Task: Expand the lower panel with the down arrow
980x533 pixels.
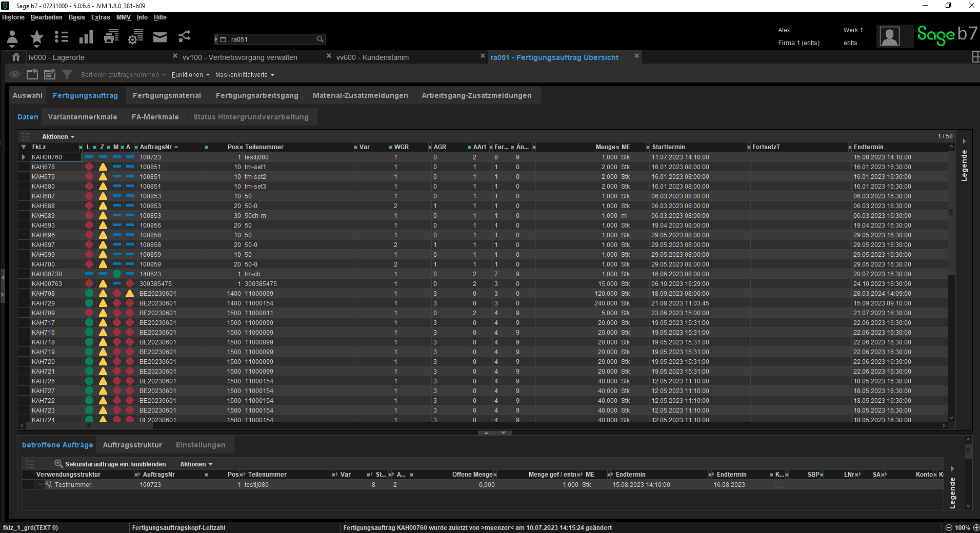Action: 503,433
